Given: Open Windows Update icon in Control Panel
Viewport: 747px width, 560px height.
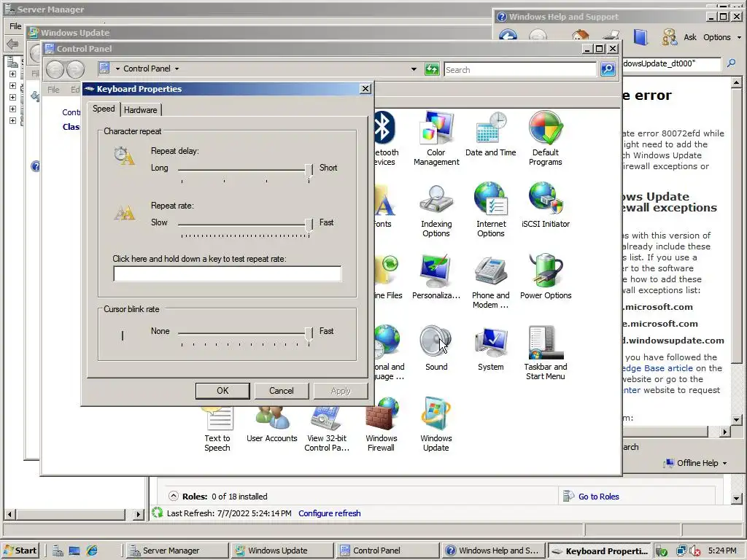Looking at the screenshot, I should [x=436, y=424].
